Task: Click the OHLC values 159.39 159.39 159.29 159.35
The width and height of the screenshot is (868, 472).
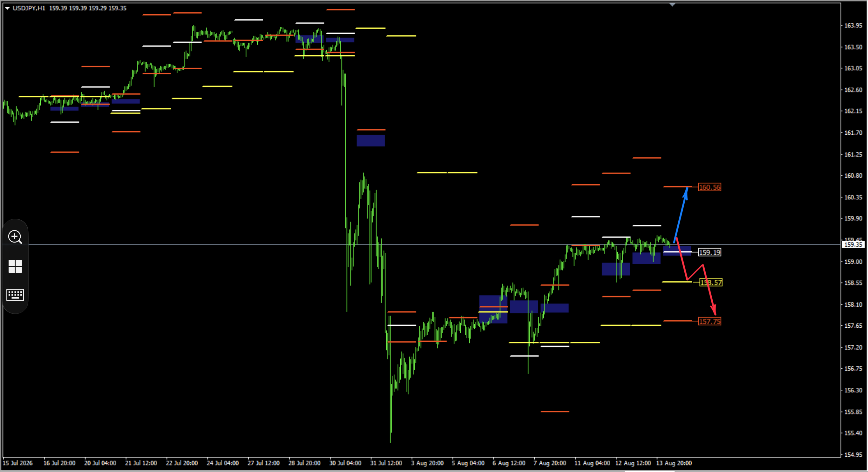Action: click(88, 8)
